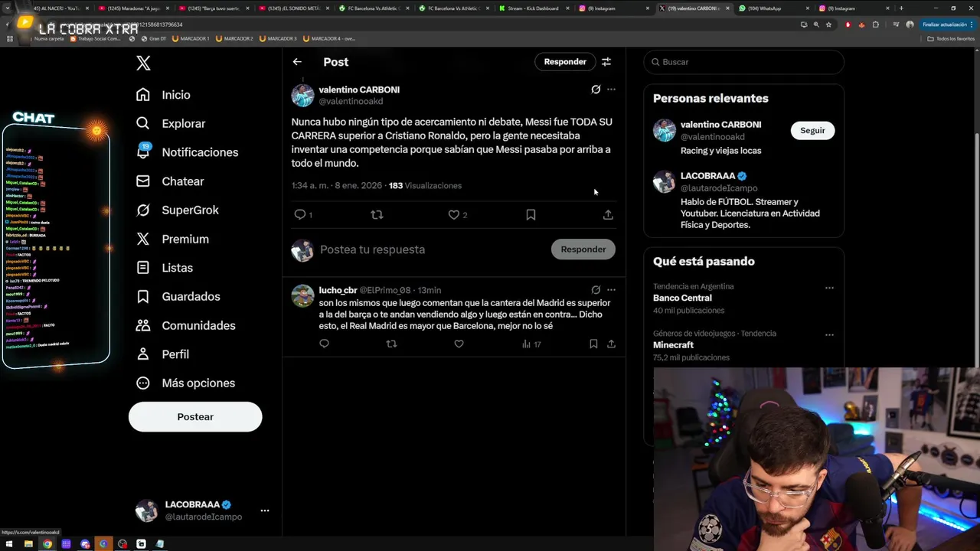This screenshot has height=551, width=980.
Task: Open Premium in sidebar
Action: click(172, 239)
